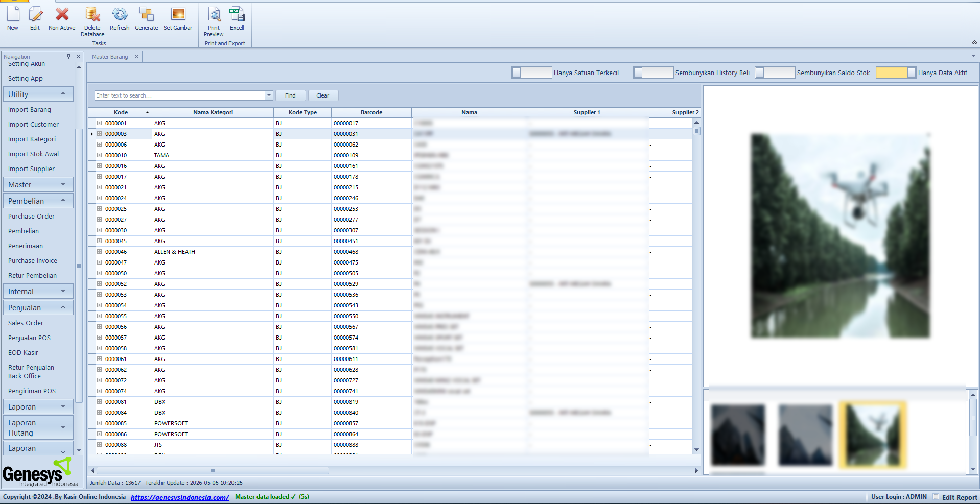Expand the Master navigation group
The height and width of the screenshot is (504, 980).
pos(38,184)
